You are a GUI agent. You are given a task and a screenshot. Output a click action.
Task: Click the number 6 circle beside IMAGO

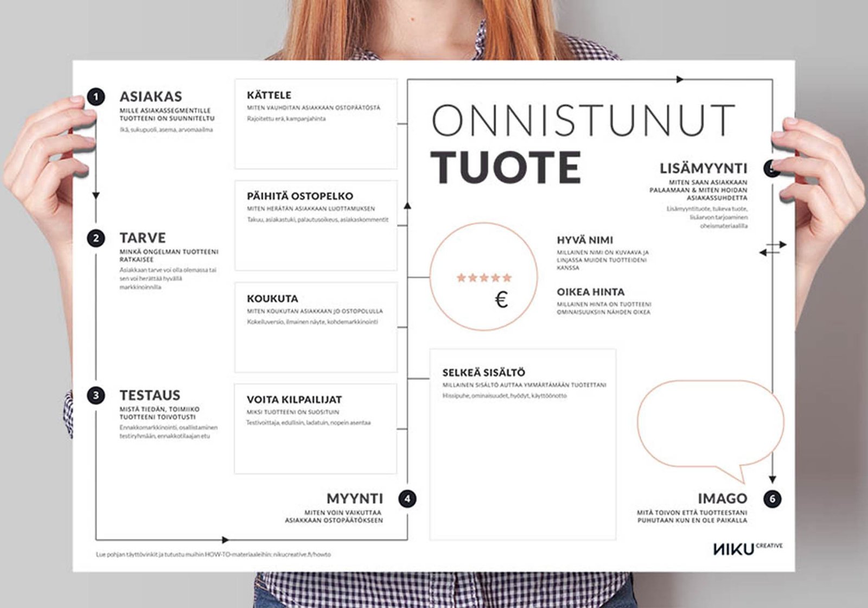pos(773,499)
